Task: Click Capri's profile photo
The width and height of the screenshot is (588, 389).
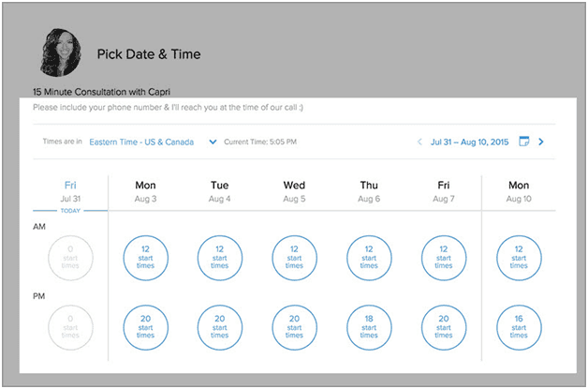Action: click(60, 52)
